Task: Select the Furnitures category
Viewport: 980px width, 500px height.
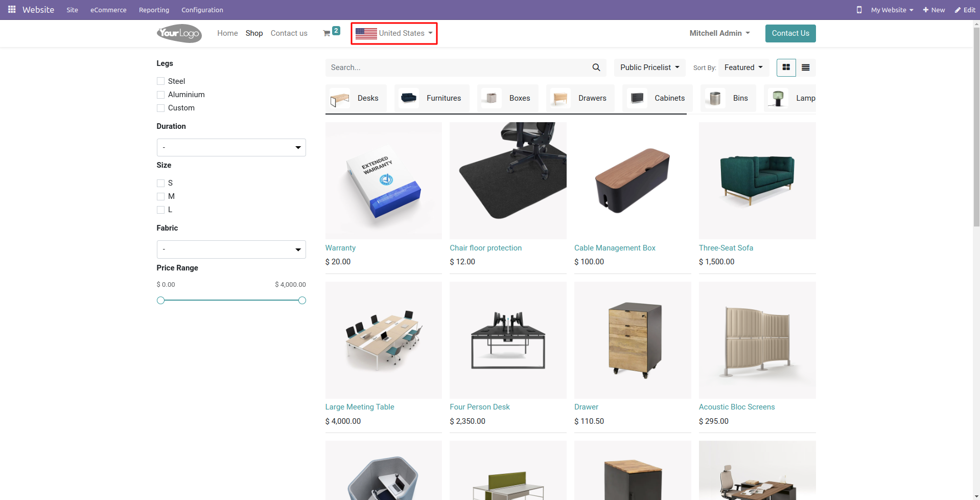Action: point(432,98)
